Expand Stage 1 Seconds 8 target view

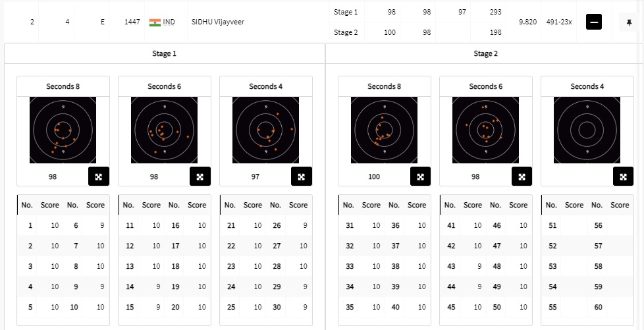point(99,177)
